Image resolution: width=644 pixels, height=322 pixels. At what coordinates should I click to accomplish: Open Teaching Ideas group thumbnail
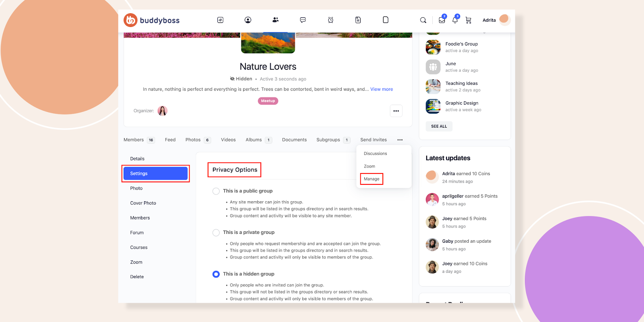tap(433, 87)
